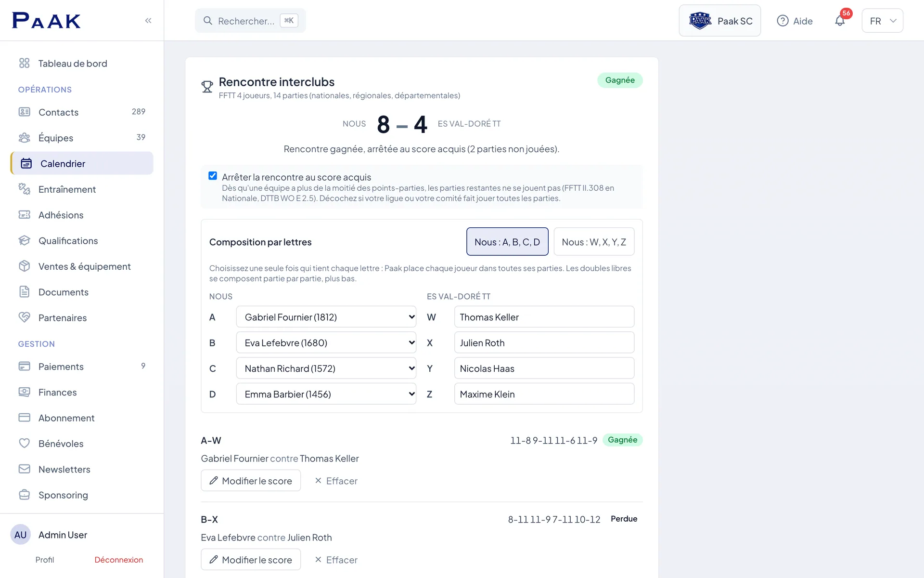Go to Calendrier in the sidebar
Image resolution: width=924 pixels, height=578 pixels.
click(x=82, y=163)
